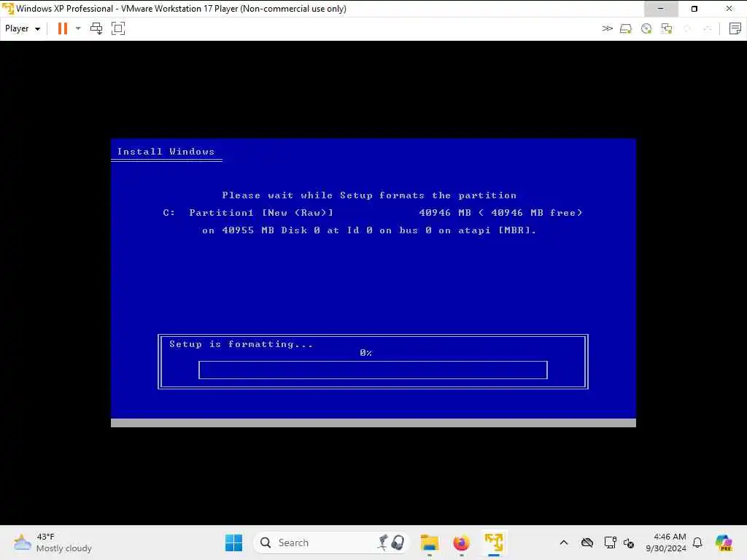The width and height of the screenshot is (747, 560).
Task: Open the VMware notes panel icon
Action: tap(735, 28)
